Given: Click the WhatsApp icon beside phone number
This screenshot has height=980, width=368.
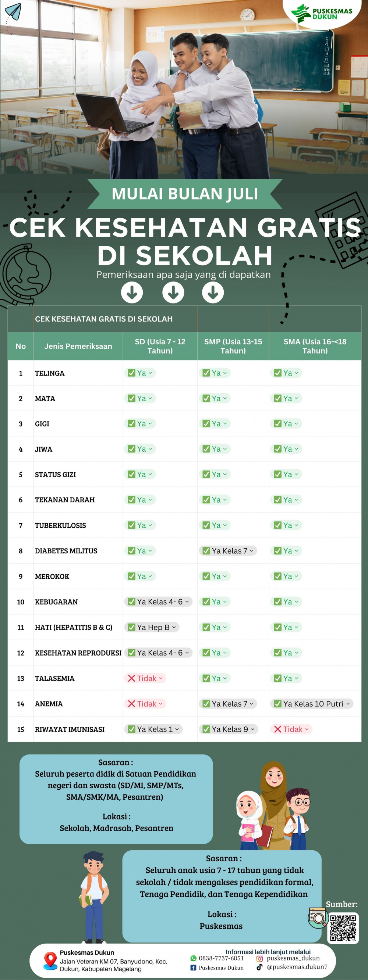Looking at the screenshot, I should 194,958.
